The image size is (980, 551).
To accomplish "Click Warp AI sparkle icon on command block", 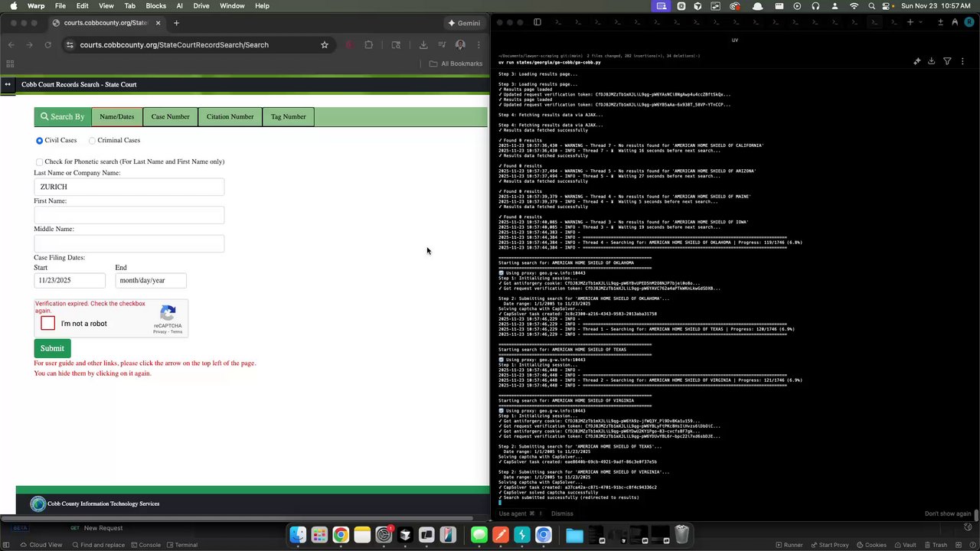I will pos(917,61).
